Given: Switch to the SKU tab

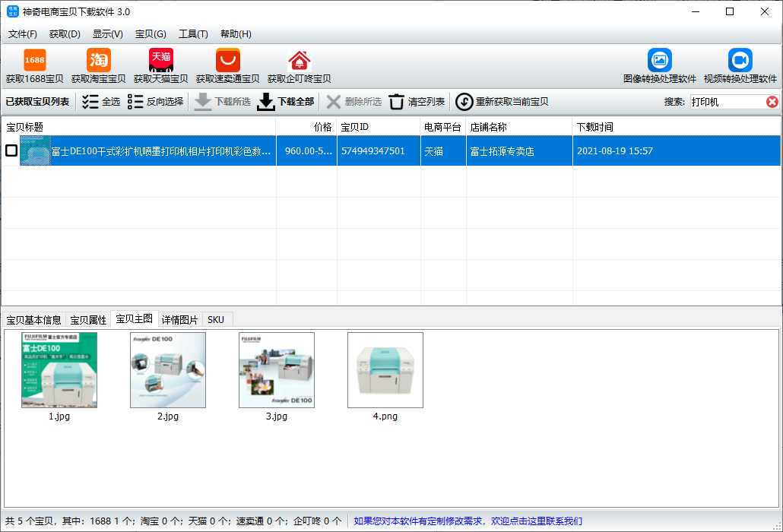Looking at the screenshot, I should [x=216, y=320].
